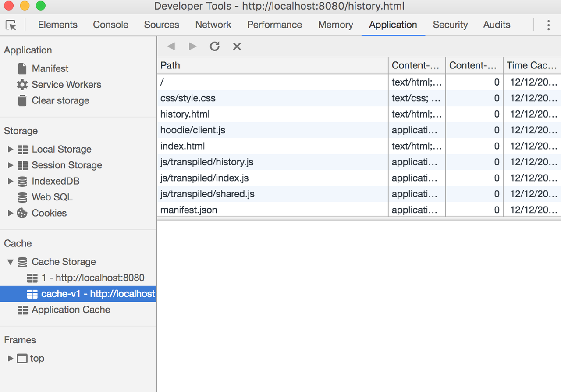Switch to the Console tab
Image resolution: width=561 pixels, height=392 pixels.
[110, 25]
